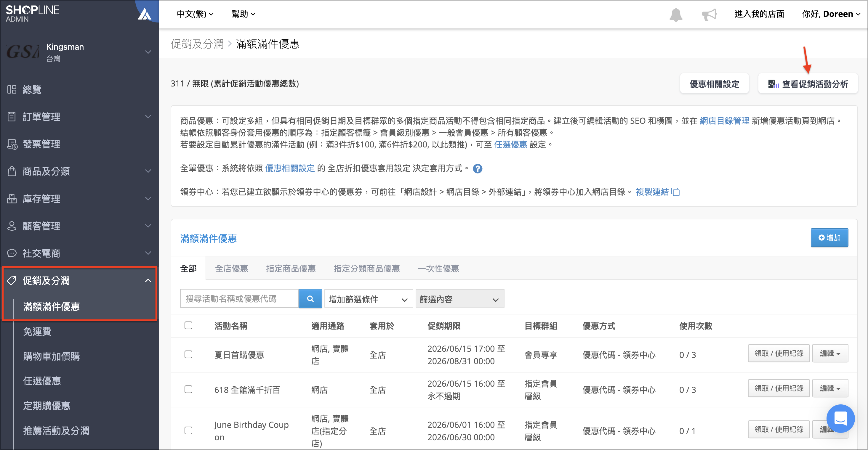The image size is (868, 450).
Task: Open the 任選優惠 link in description
Action: click(x=510, y=144)
